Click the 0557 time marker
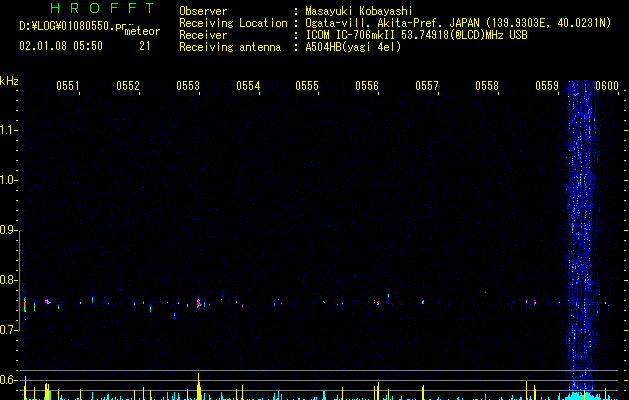 427,86
